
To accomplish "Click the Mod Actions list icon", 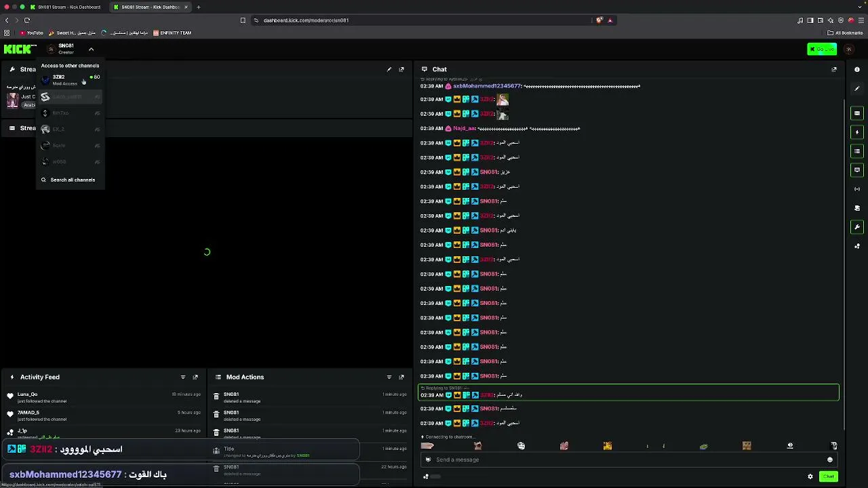I will coord(218,377).
